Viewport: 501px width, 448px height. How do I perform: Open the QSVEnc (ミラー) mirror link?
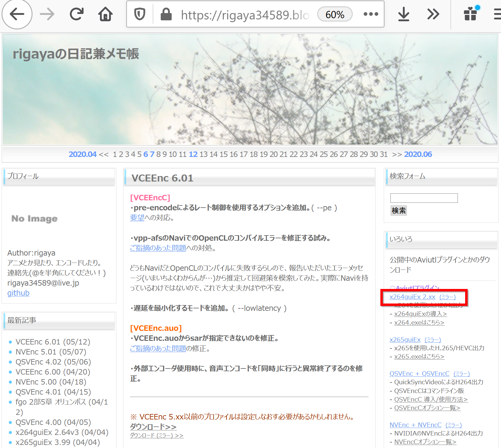point(462,374)
